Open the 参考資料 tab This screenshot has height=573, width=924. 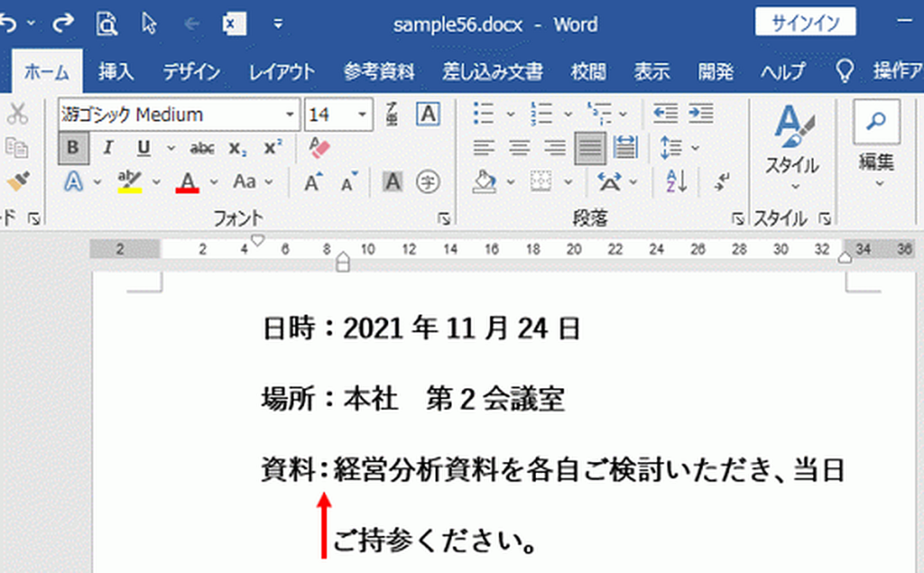coord(379,72)
